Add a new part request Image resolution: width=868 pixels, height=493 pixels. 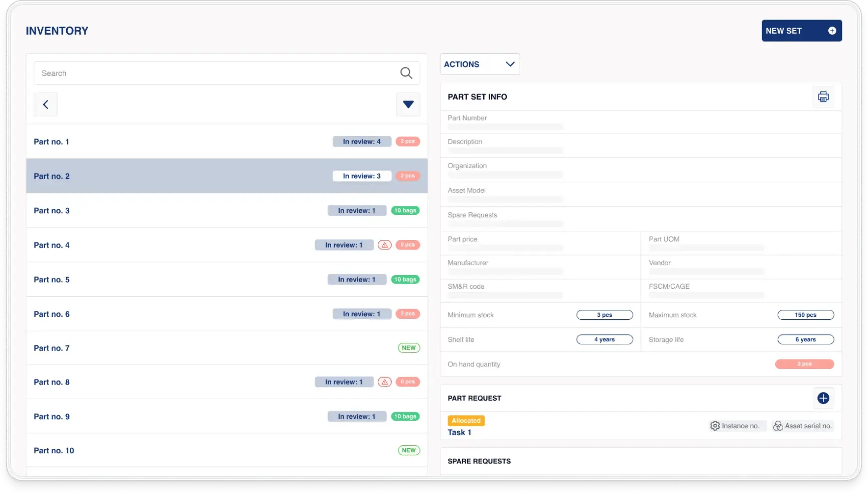coord(823,398)
